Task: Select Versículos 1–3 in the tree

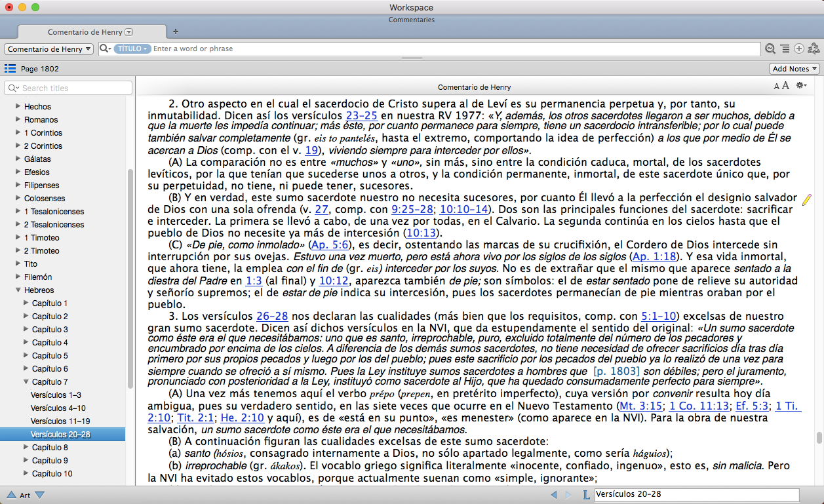Action: coord(56,395)
